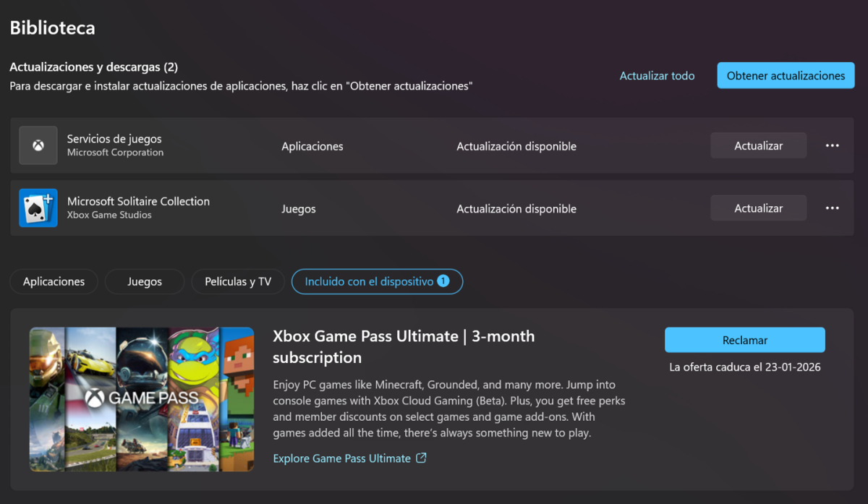Open more options for Servicios de juegos
This screenshot has width=868, height=504.
[833, 145]
